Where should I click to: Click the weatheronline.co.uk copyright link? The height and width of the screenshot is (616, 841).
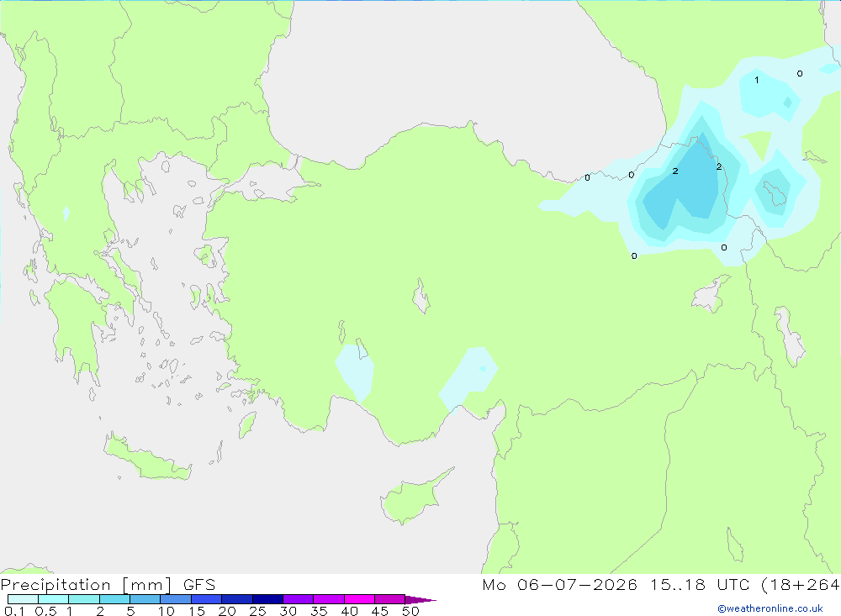(770, 608)
